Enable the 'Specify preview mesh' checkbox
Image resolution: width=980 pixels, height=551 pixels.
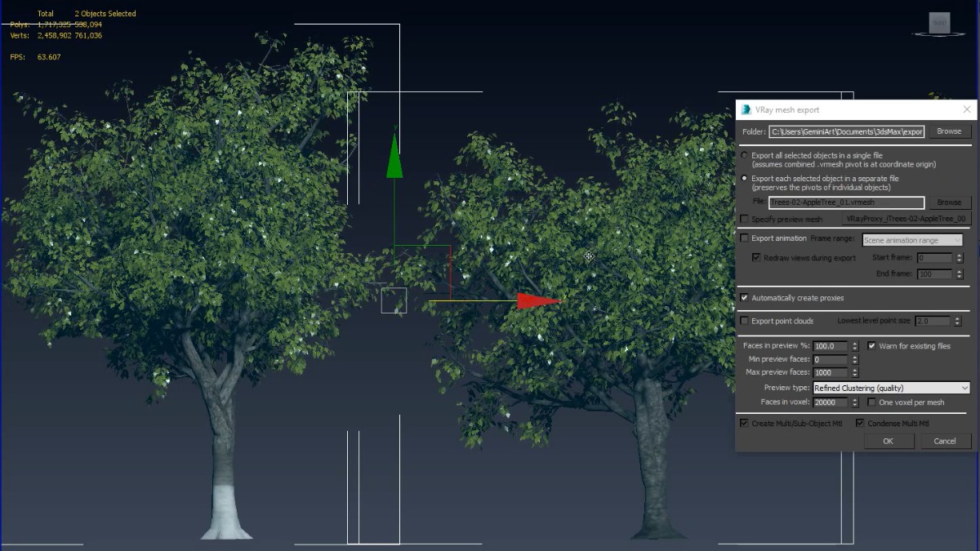(x=744, y=219)
